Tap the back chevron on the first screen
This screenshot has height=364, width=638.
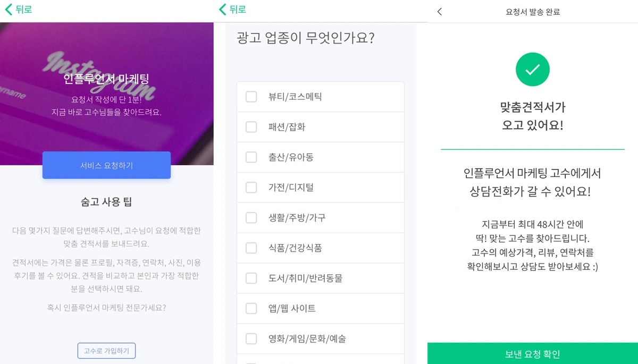pos(8,9)
